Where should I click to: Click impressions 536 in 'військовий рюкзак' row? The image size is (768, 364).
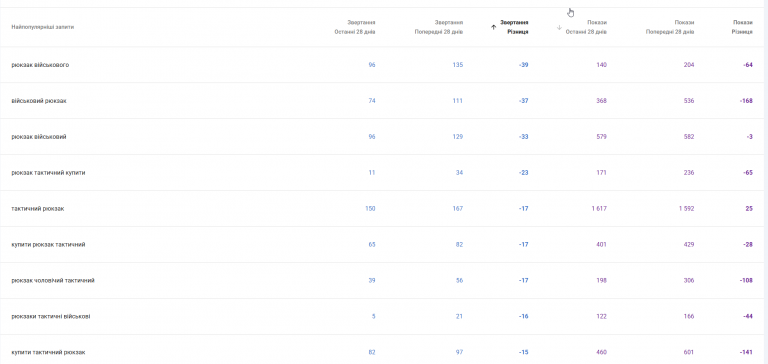[x=689, y=101]
